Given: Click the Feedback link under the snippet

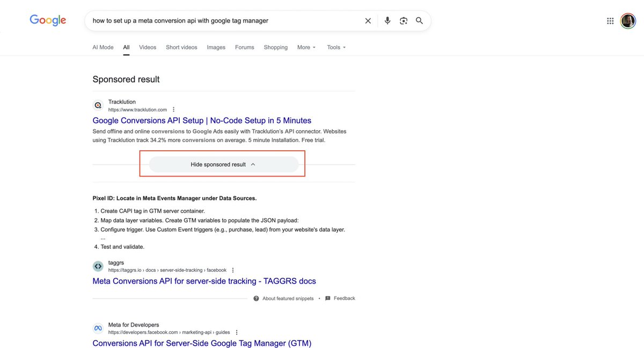Looking at the screenshot, I should [340, 298].
